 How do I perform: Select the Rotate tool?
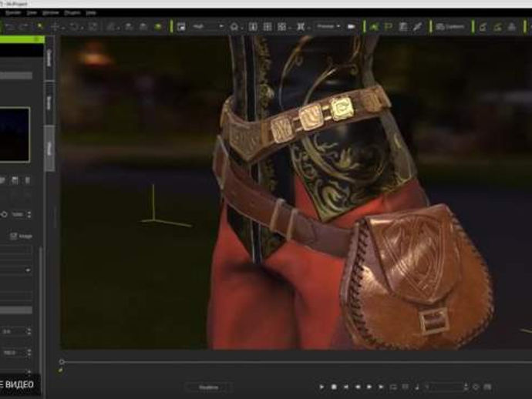coord(74,27)
